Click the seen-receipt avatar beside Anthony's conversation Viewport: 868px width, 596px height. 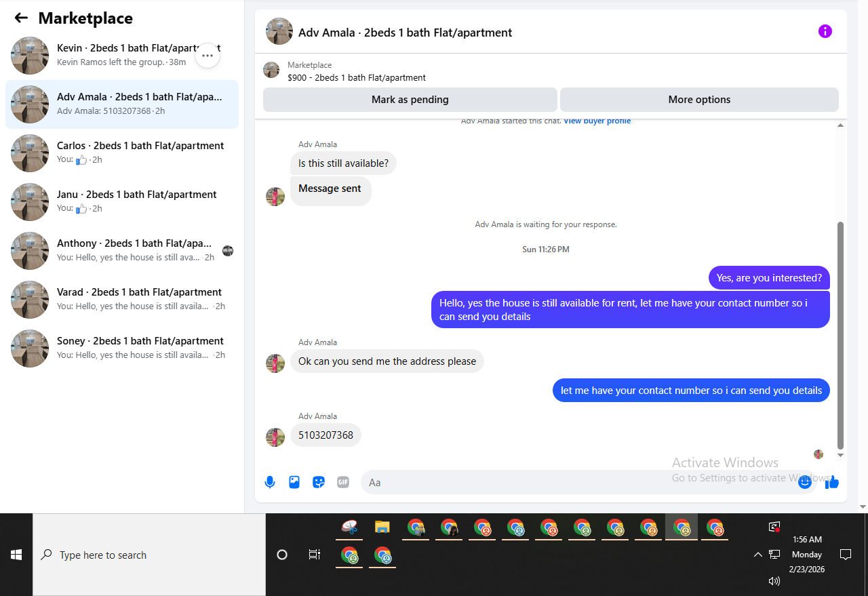(228, 251)
